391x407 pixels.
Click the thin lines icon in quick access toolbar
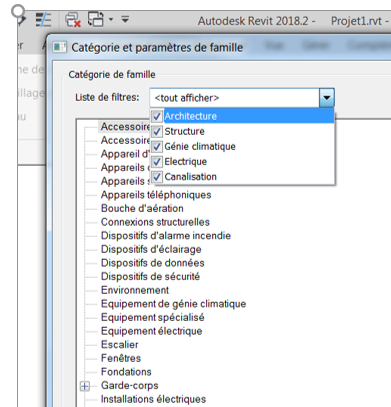[43, 20]
